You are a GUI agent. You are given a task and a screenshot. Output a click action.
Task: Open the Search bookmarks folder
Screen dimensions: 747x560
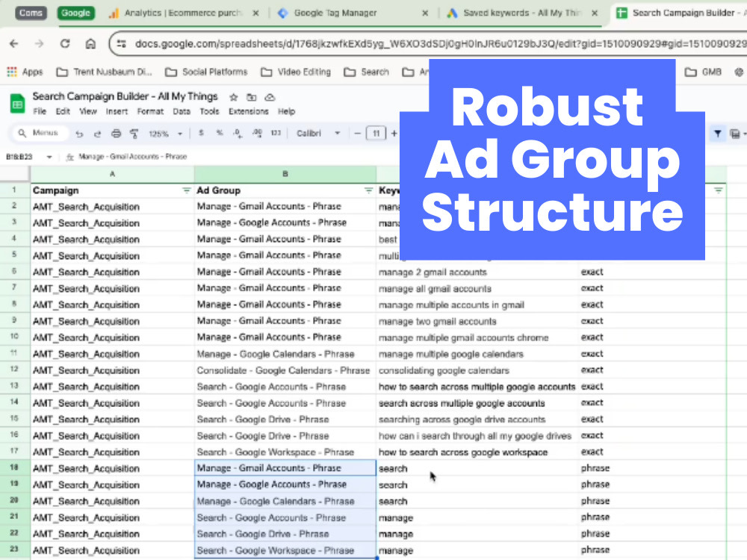coord(366,72)
